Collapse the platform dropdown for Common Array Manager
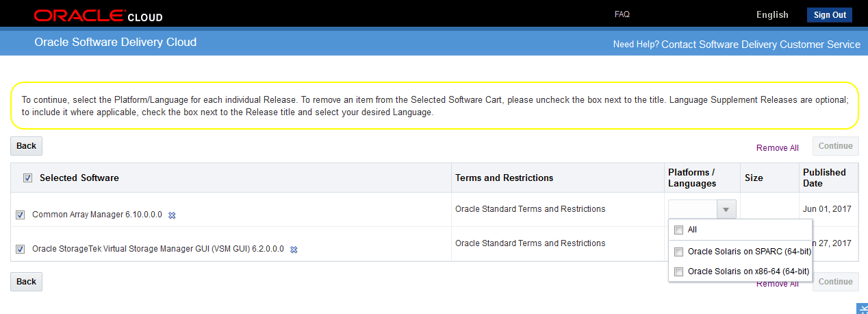 pyautogui.click(x=726, y=209)
